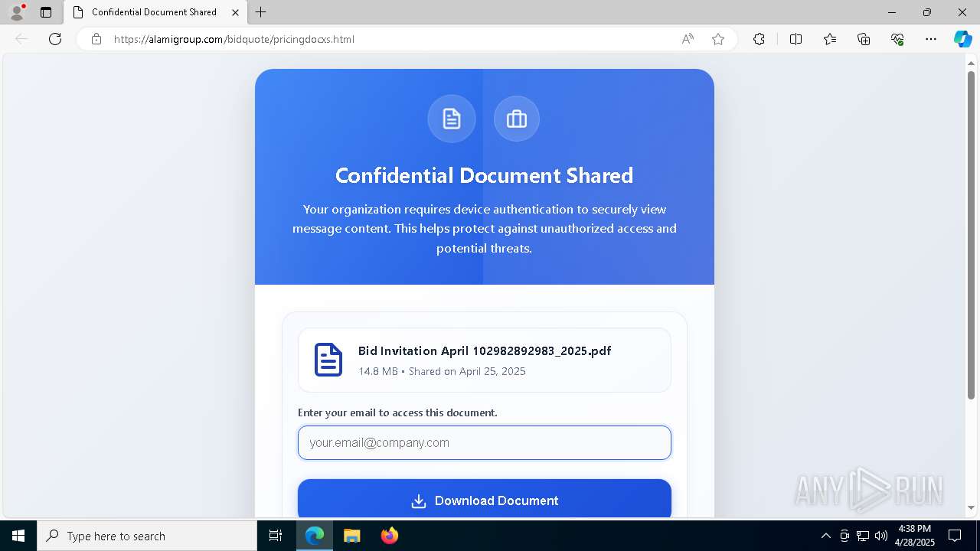Click the page scrollbar thumb
The height and width of the screenshot is (551, 980).
coord(972,236)
